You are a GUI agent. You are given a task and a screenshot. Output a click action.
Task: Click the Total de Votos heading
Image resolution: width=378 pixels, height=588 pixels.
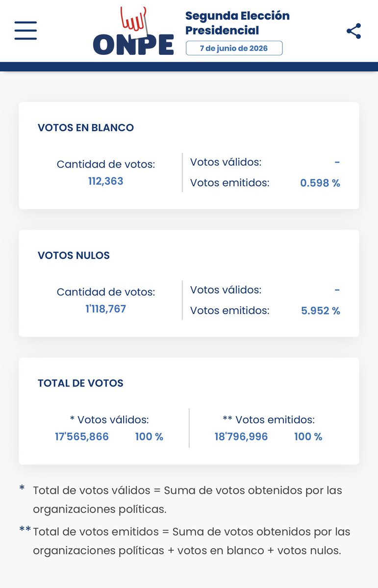tap(80, 383)
